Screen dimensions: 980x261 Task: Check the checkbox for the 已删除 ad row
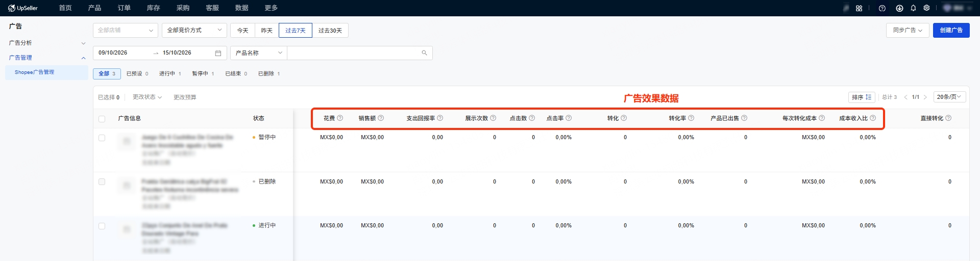click(102, 182)
